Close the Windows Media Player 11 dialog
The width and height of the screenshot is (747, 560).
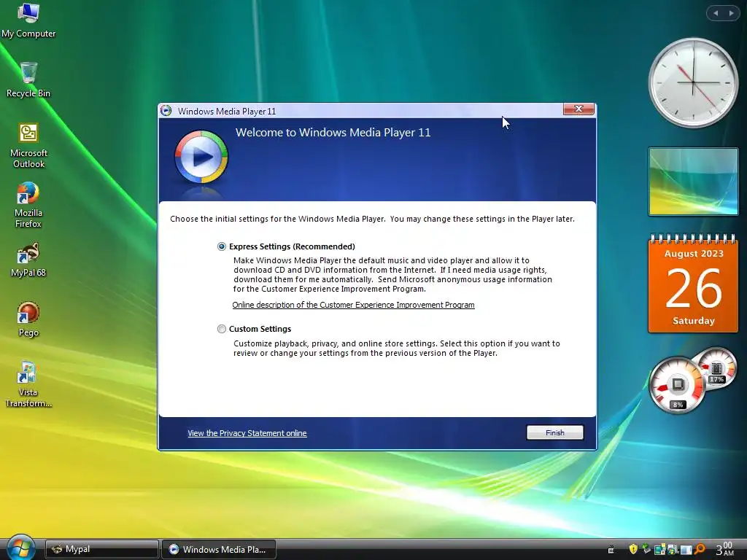[578, 109]
